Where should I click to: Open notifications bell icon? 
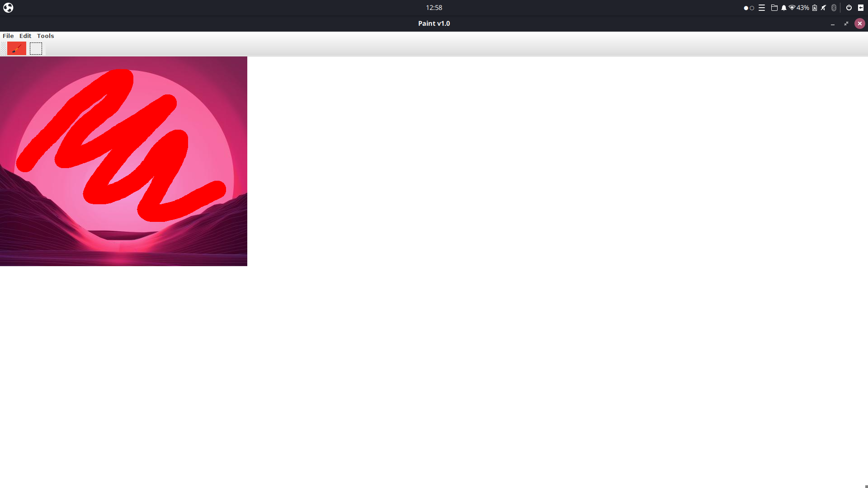[784, 8]
